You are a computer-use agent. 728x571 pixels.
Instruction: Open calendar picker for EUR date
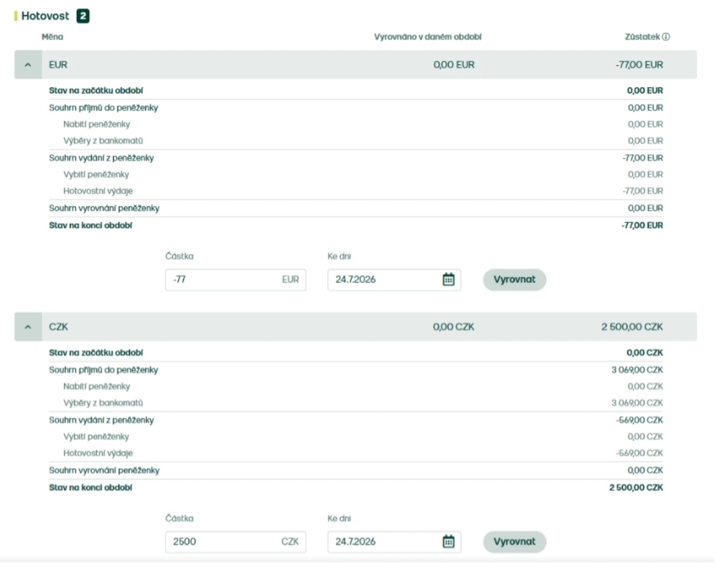tap(448, 280)
